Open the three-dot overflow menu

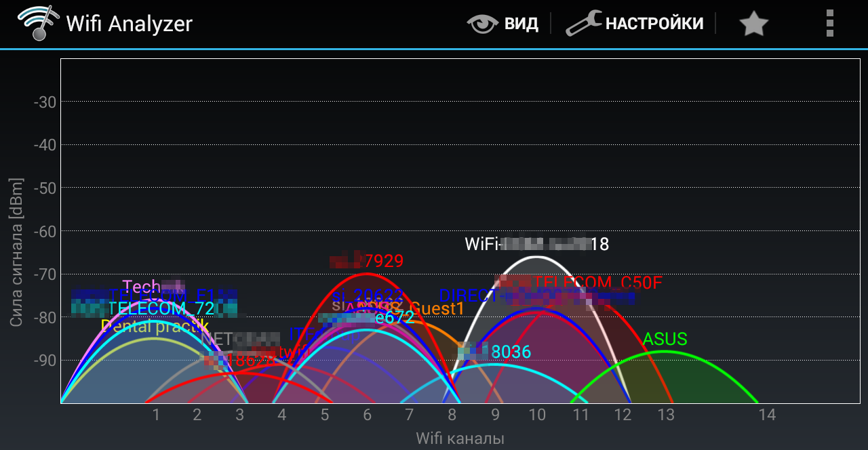pos(829,24)
